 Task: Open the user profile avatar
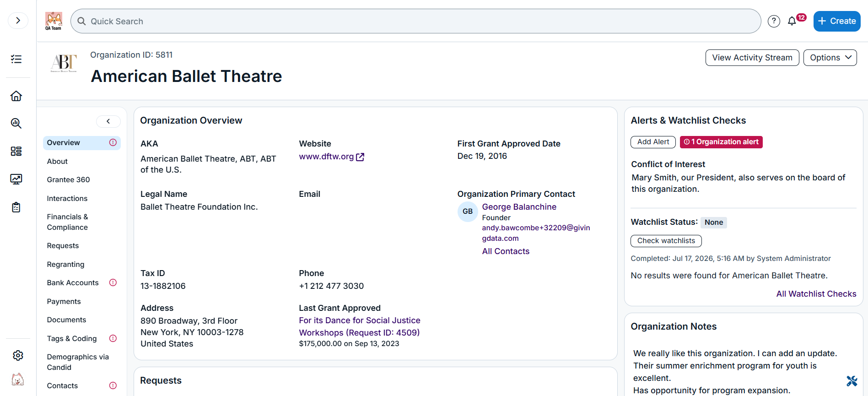point(18,380)
